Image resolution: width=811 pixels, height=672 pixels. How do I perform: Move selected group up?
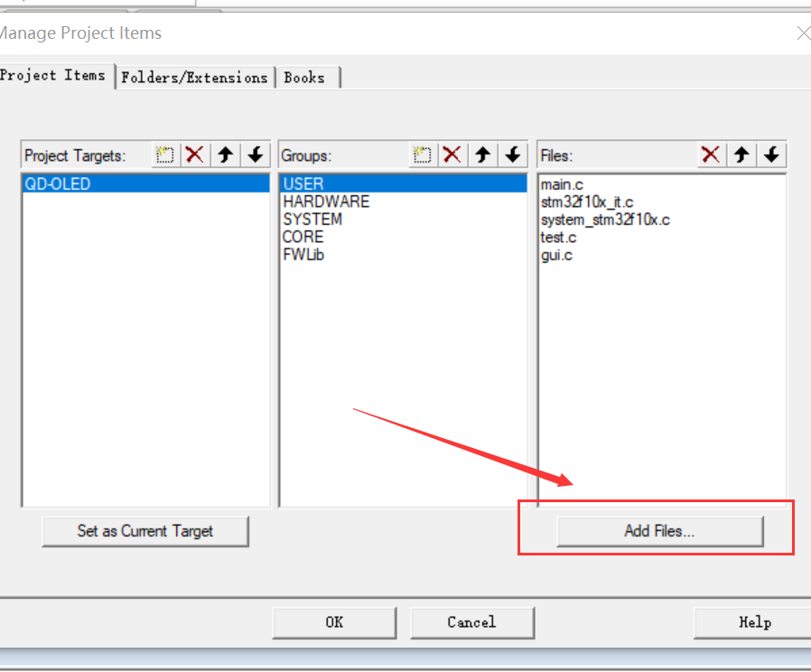coord(482,154)
